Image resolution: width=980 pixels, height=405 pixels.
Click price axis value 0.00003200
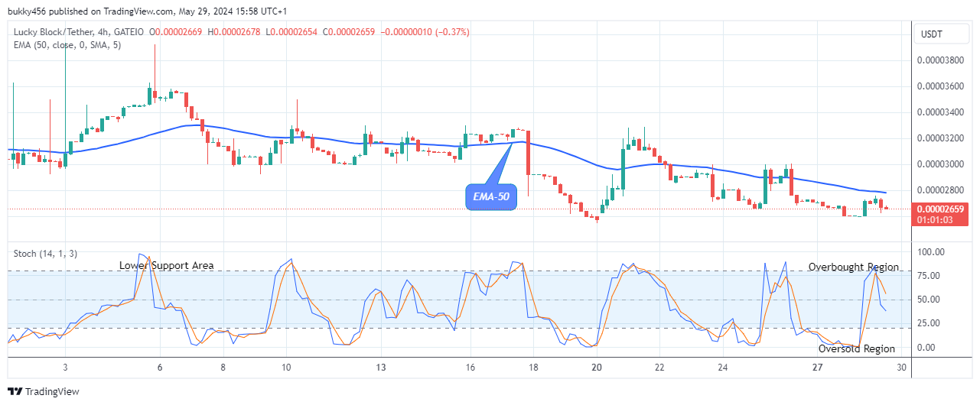942,138
